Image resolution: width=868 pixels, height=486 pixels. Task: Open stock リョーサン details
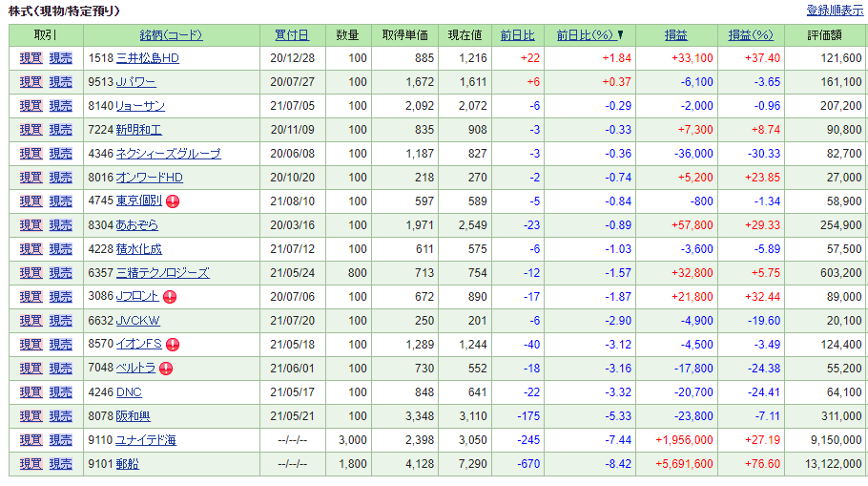140,106
